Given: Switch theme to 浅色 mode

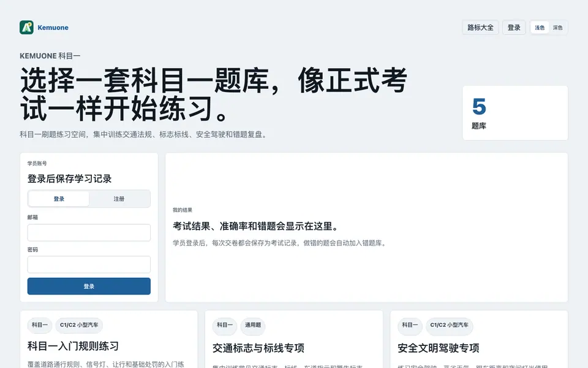Looking at the screenshot, I should point(540,28).
